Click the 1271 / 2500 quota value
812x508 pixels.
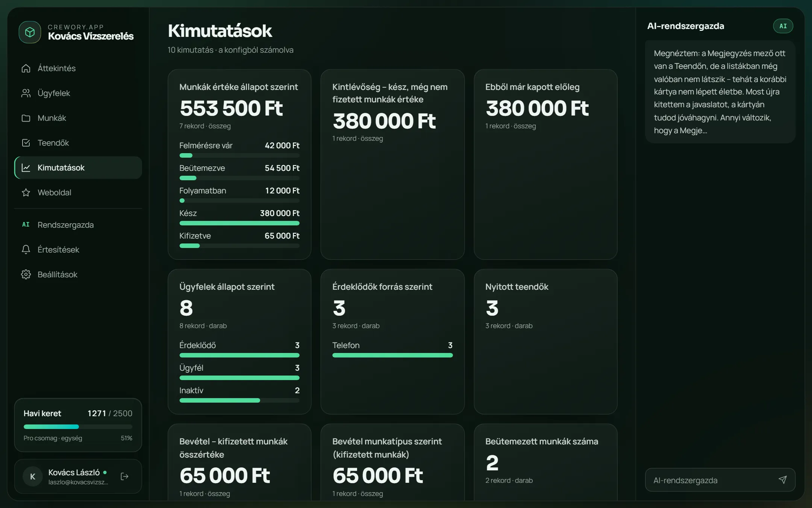[110, 413]
